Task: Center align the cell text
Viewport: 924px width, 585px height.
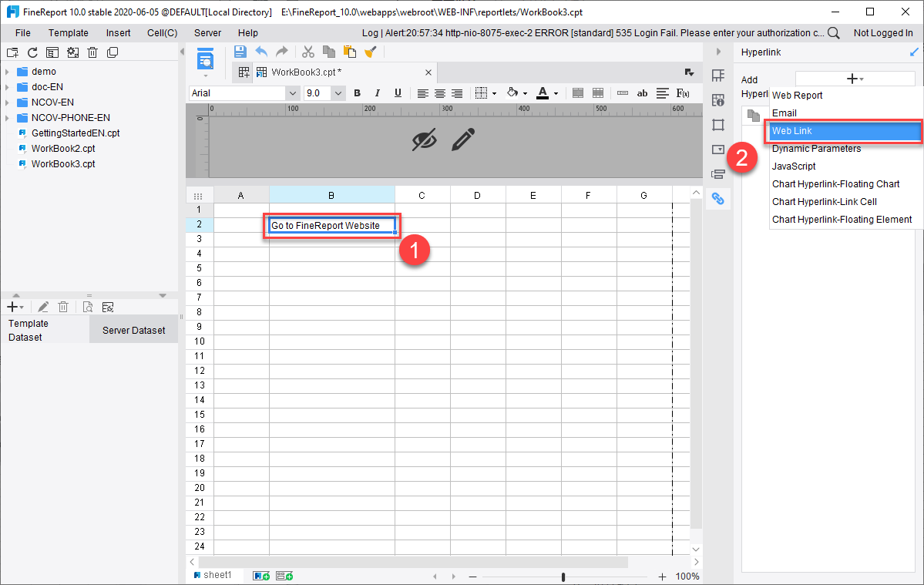Action: (x=439, y=93)
